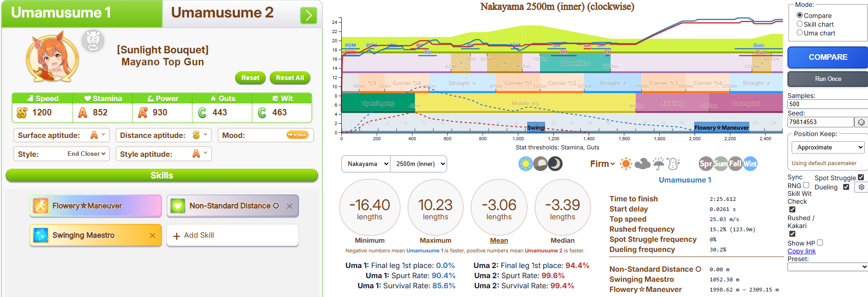Open the Distance aptitude dropdown
The height and width of the screenshot is (297, 868).
tap(200, 135)
